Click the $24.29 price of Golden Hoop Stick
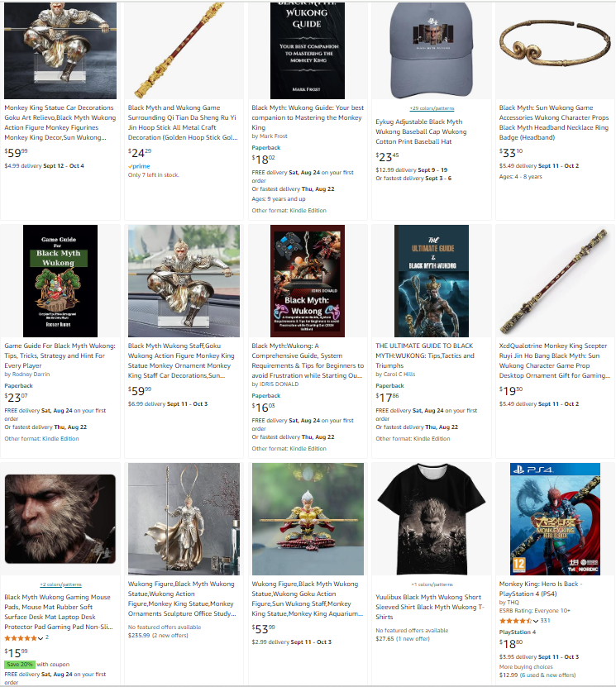616x687 pixels. (140, 153)
